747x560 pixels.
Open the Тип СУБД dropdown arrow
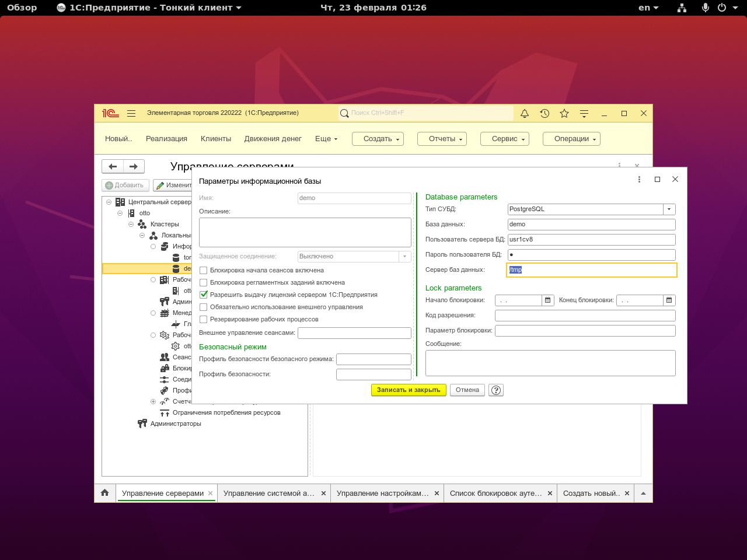pos(669,209)
